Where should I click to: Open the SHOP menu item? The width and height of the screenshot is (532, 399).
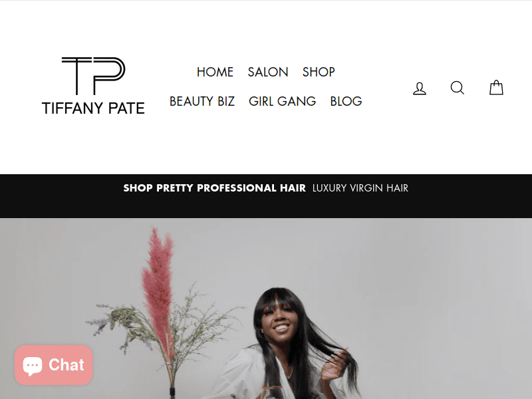319,72
